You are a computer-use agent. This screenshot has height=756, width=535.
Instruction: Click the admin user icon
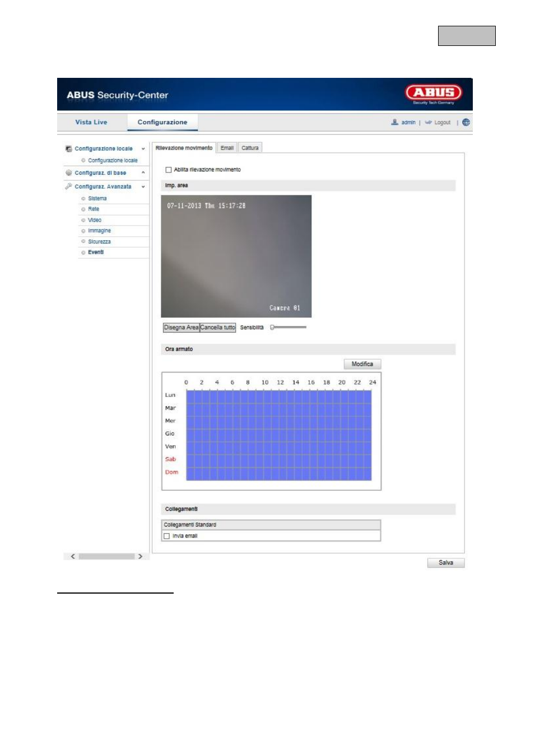(x=394, y=122)
